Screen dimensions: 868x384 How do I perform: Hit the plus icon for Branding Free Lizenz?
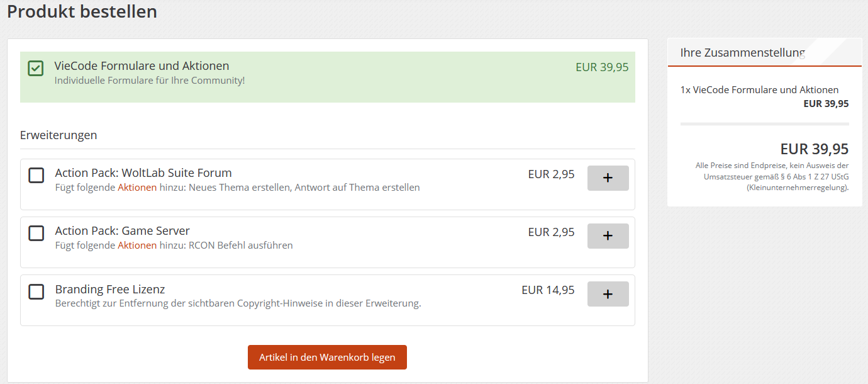(x=608, y=294)
